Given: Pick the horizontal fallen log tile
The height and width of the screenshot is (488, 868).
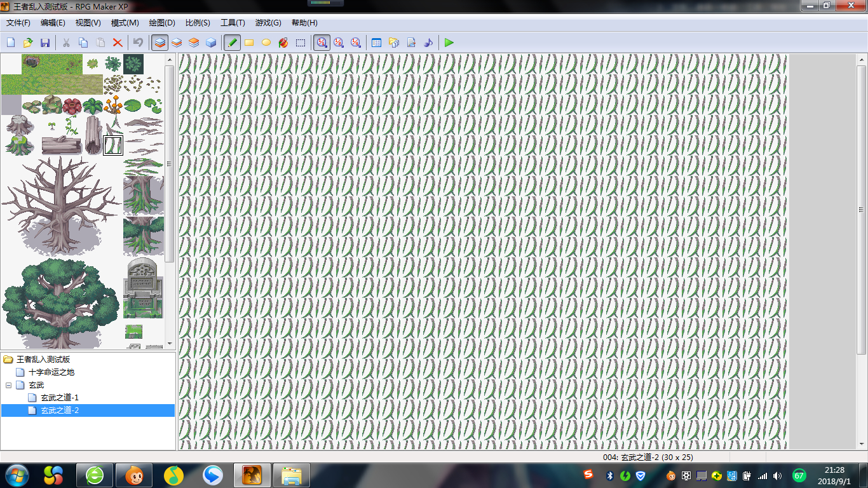Looking at the screenshot, I should pos(62,146).
